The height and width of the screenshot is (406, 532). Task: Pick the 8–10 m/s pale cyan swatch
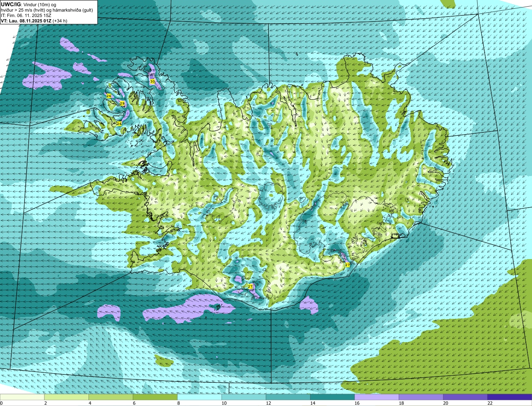coord(199,397)
